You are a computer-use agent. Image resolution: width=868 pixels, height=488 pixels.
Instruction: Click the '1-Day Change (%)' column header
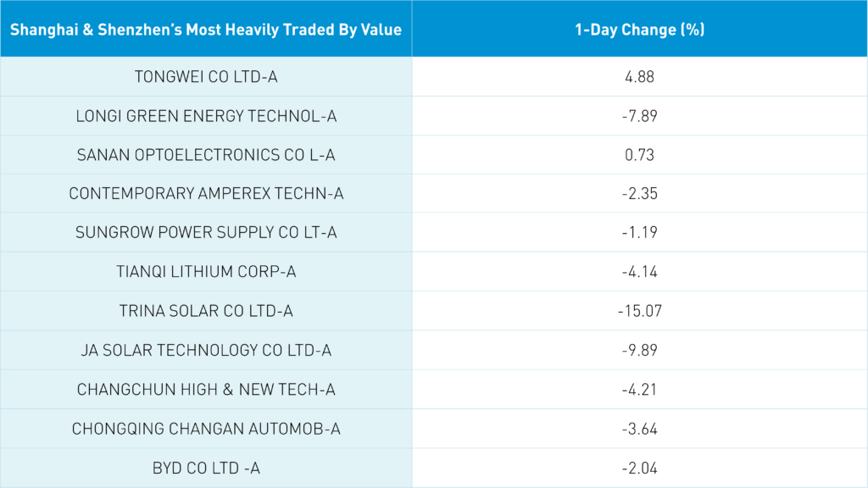click(x=640, y=30)
